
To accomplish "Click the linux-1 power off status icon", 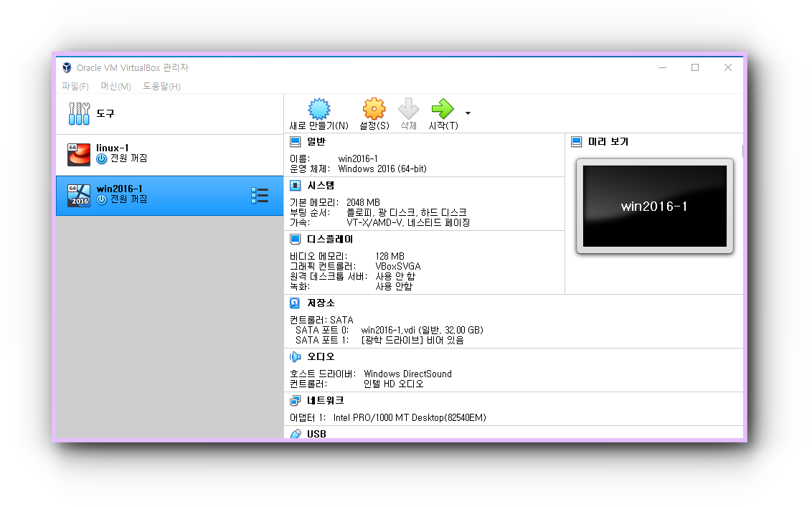I will pyautogui.click(x=102, y=159).
